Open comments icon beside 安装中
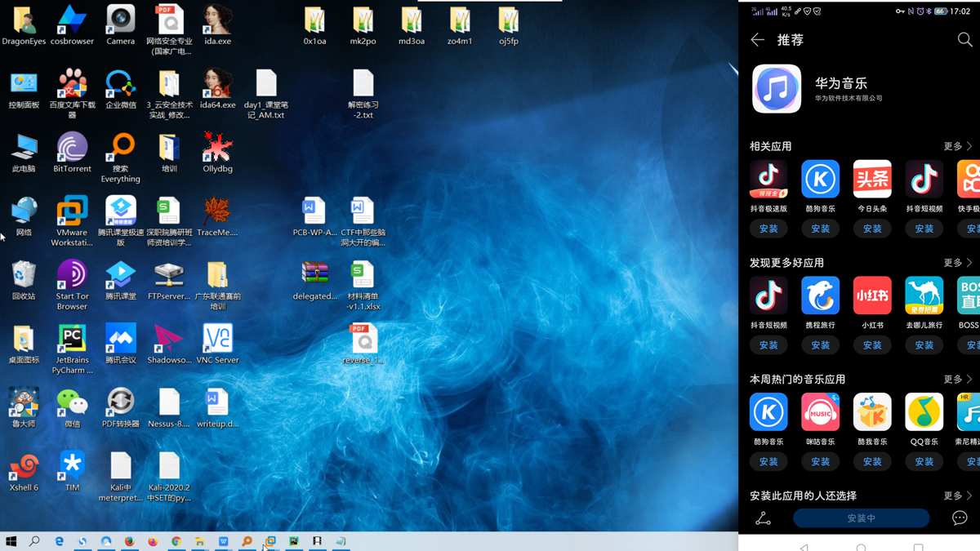This screenshot has height=551, width=980. point(960,518)
